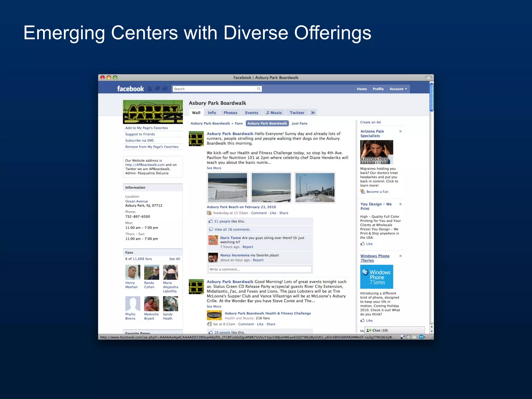Click 'Add to My Page's Favorites'

click(147, 128)
